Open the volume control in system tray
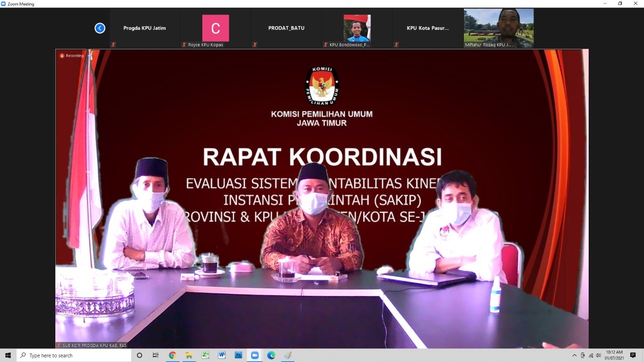This screenshot has width=644, height=362. point(598,355)
